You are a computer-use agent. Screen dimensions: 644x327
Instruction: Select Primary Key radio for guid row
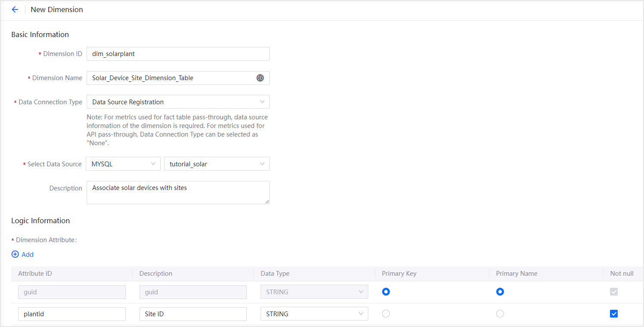tap(386, 292)
